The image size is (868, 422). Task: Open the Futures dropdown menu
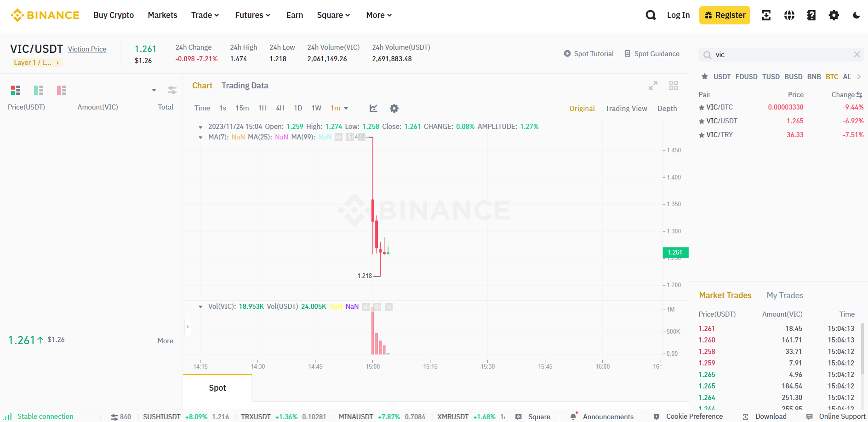coord(252,15)
